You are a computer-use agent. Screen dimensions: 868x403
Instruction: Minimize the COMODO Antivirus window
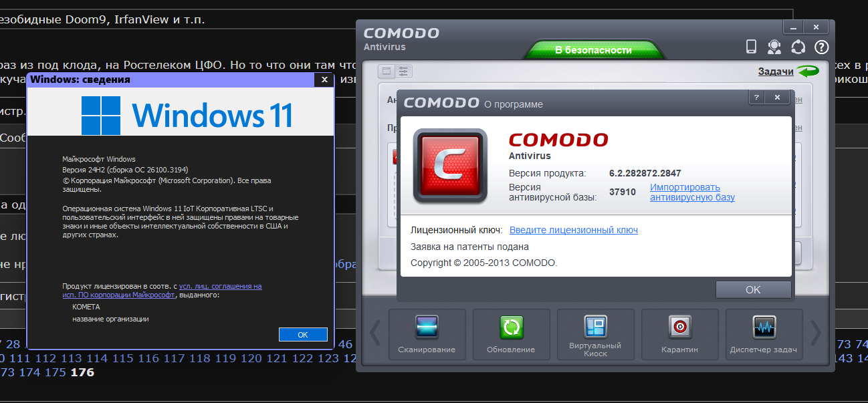click(792, 27)
